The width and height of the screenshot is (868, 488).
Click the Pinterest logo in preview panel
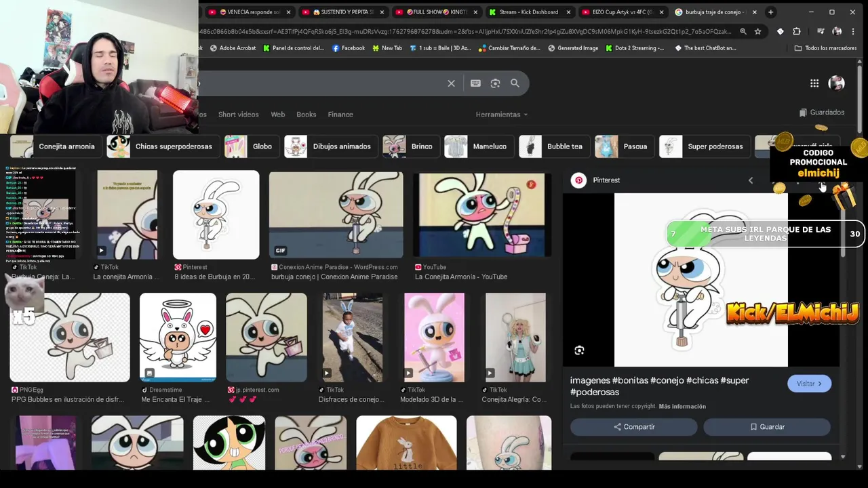coord(578,180)
